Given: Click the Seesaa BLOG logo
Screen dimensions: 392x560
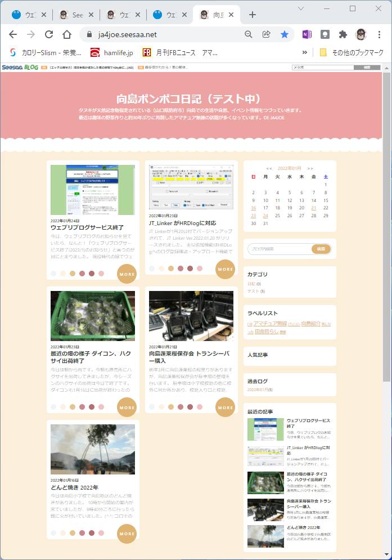Looking at the screenshot, I should pyautogui.click(x=20, y=67).
